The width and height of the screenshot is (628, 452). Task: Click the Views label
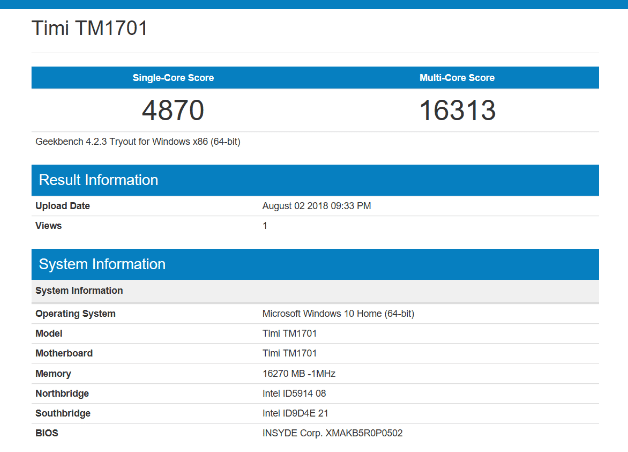(48, 226)
